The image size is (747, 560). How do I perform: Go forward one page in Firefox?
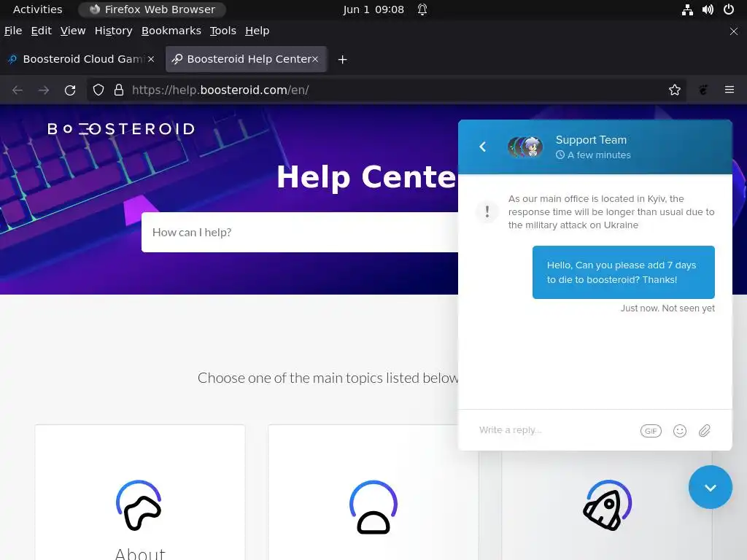click(x=44, y=90)
